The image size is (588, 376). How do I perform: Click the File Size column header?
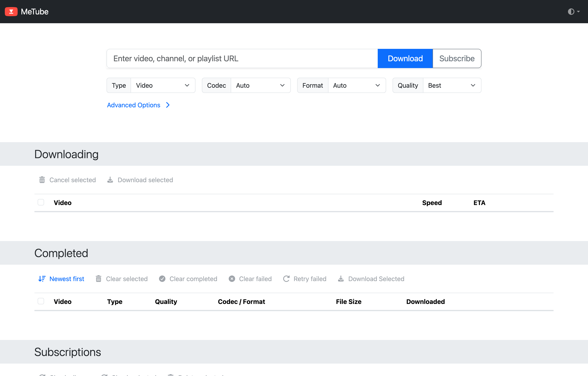coord(349,302)
